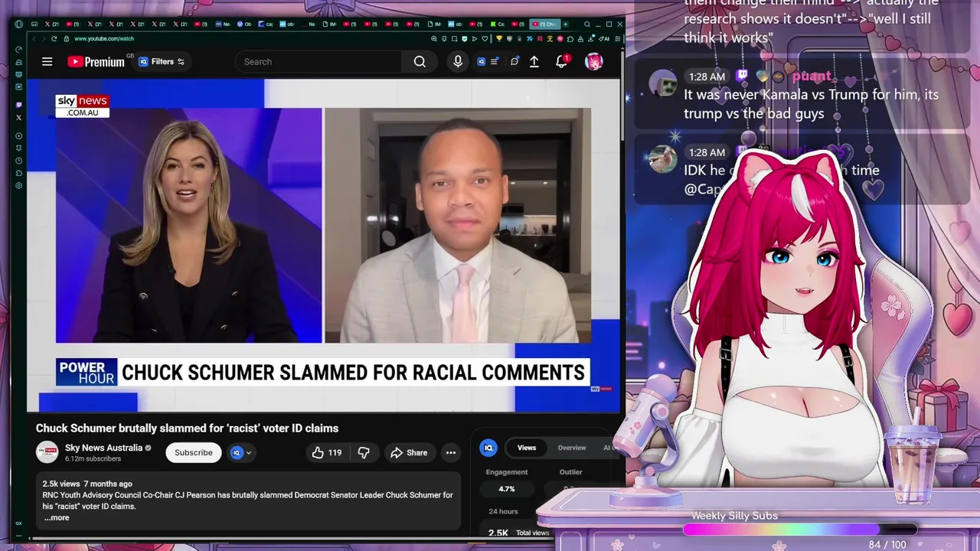Click the video title text

click(x=188, y=429)
